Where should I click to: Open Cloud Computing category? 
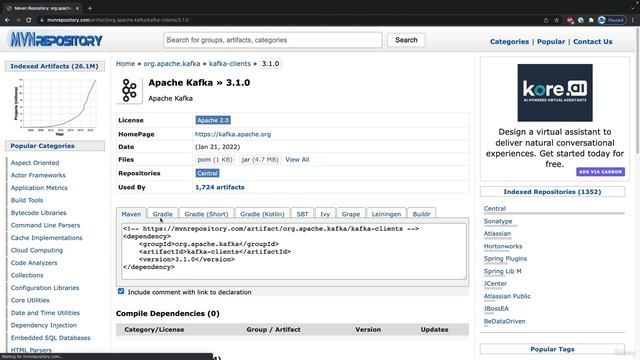pyautogui.click(x=37, y=250)
